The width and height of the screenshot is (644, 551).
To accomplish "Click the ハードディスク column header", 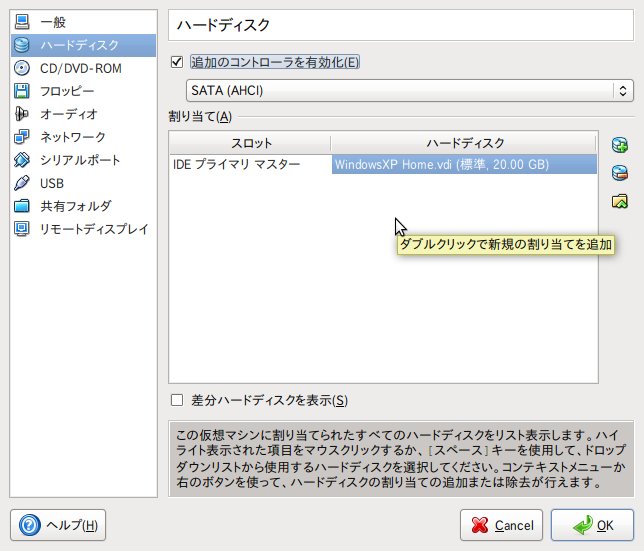I will tap(464, 143).
